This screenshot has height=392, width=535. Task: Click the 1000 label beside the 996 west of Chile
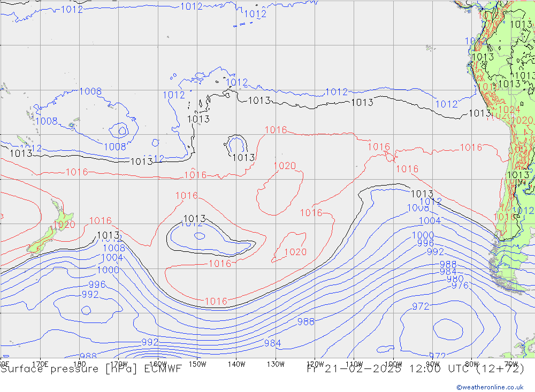(423, 235)
